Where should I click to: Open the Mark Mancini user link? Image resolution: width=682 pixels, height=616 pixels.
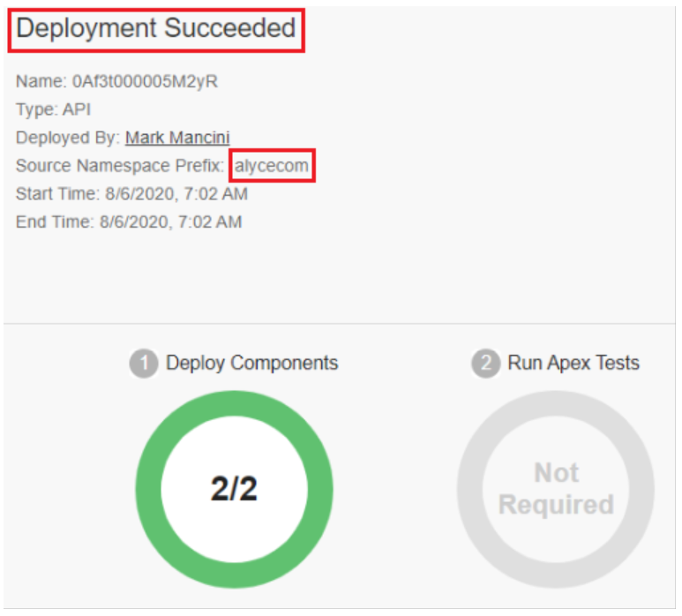[177, 138]
